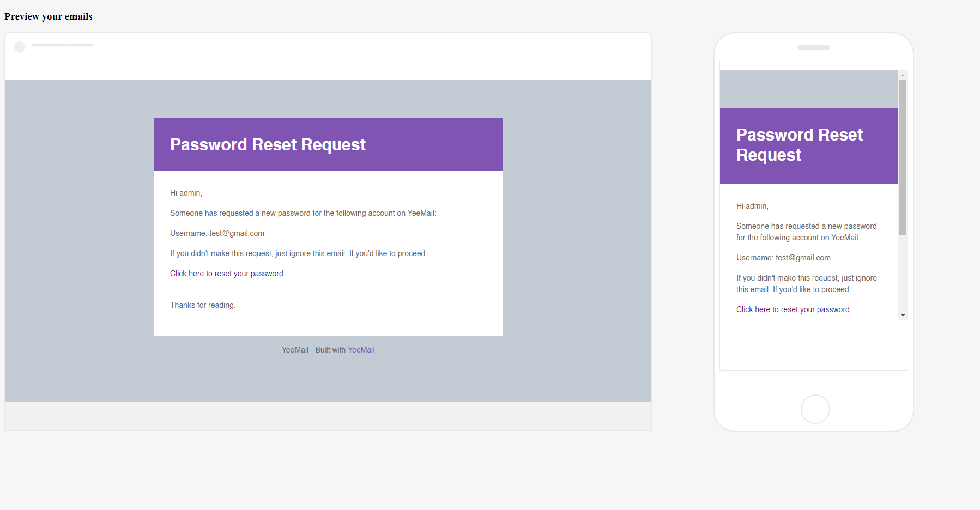The height and width of the screenshot is (510, 980).
Task: Click the phone mockup speaker bar
Action: (814, 47)
